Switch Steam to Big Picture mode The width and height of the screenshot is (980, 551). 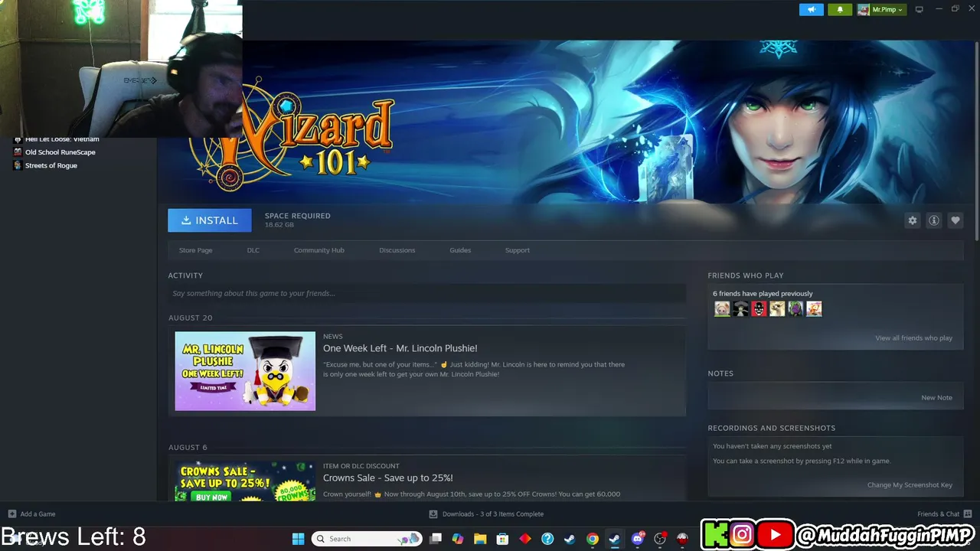coord(920,10)
